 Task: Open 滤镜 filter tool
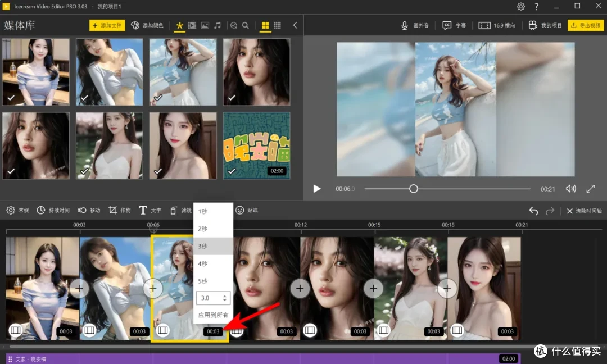tap(181, 210)
